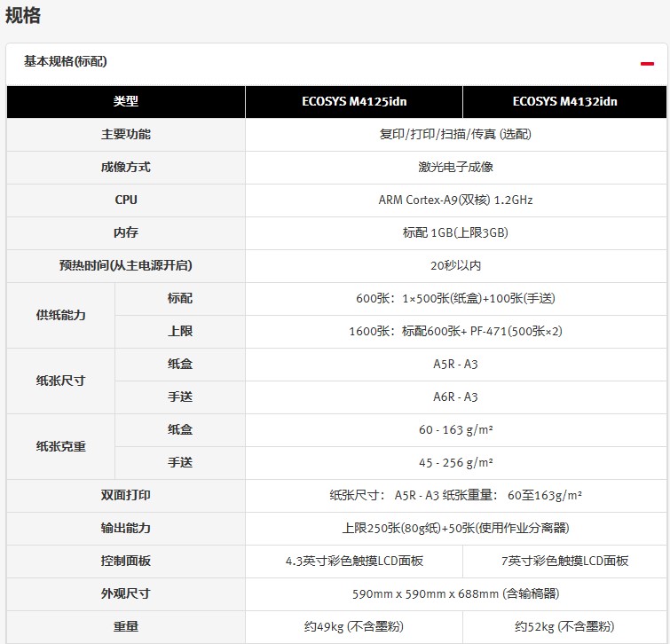Click the A6R - A3 value
This screenshot has width=670, height=644.
pos(455,397)
